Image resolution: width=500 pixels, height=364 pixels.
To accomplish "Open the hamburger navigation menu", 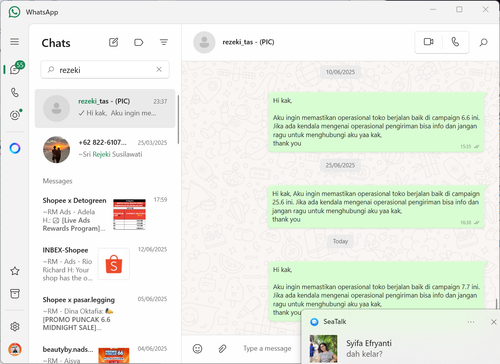I will (x=14, y=42).
